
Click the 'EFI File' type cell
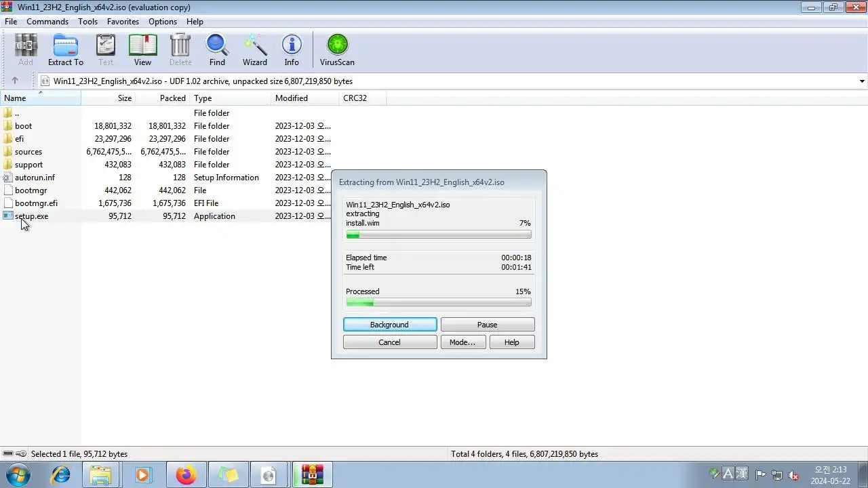(206, 203)
